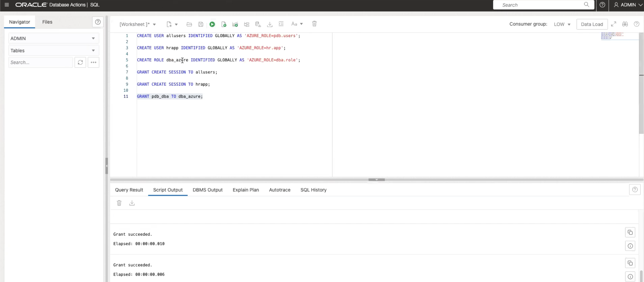Click the Data Load button
The height and width of the screenshot is (282, 644).
(592, 24)
